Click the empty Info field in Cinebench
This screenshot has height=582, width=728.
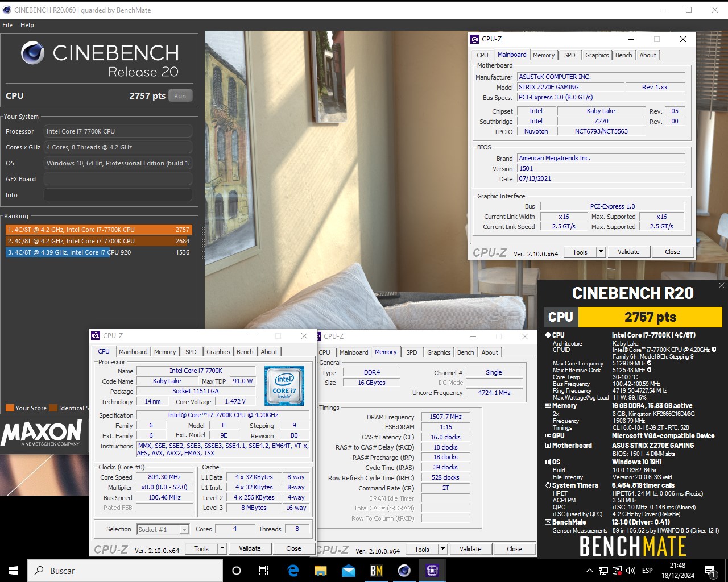(x=118, y=195)
